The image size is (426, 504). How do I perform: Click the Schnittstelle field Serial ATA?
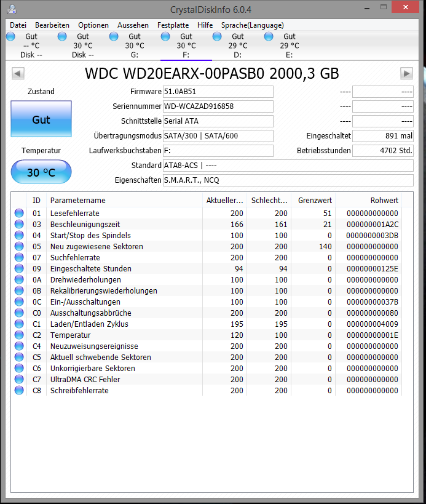[x=218, y=121]
